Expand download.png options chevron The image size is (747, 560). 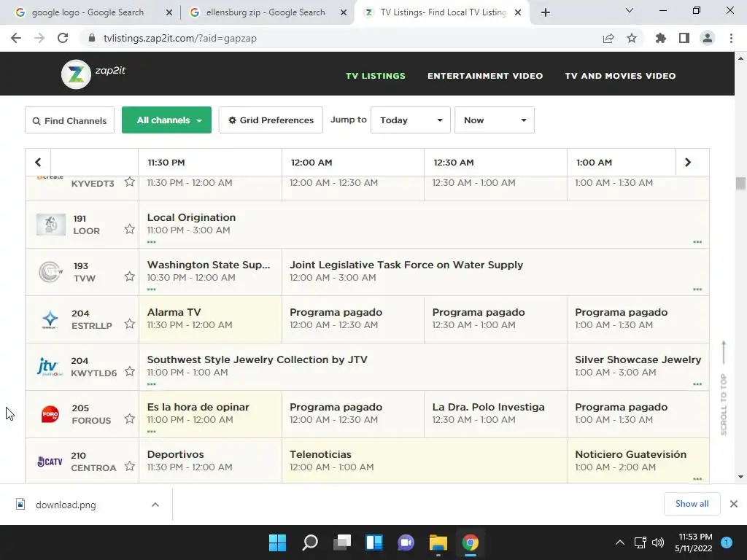pyautogui.click(x=155, y=505)
